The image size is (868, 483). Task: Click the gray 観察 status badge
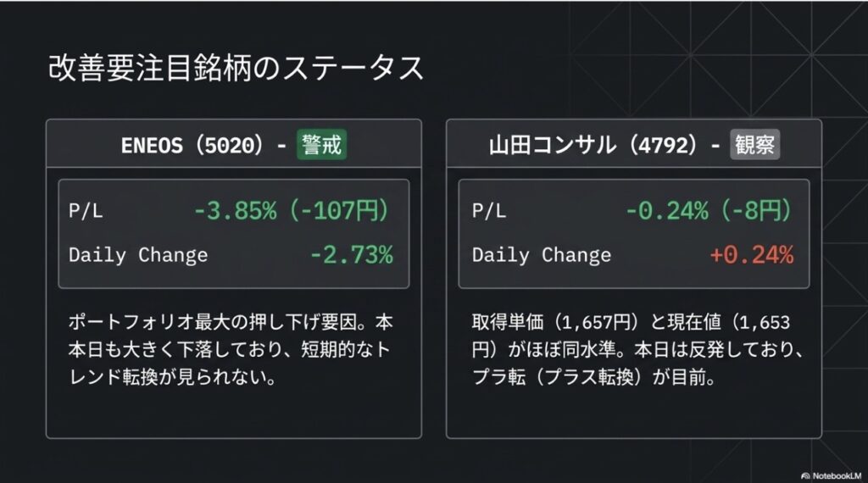click(754, 146)
